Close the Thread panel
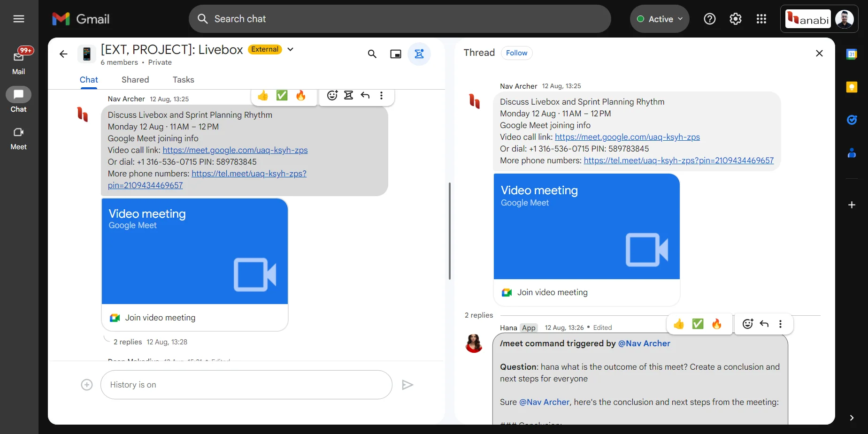868x434 pixels. (819, 53)
